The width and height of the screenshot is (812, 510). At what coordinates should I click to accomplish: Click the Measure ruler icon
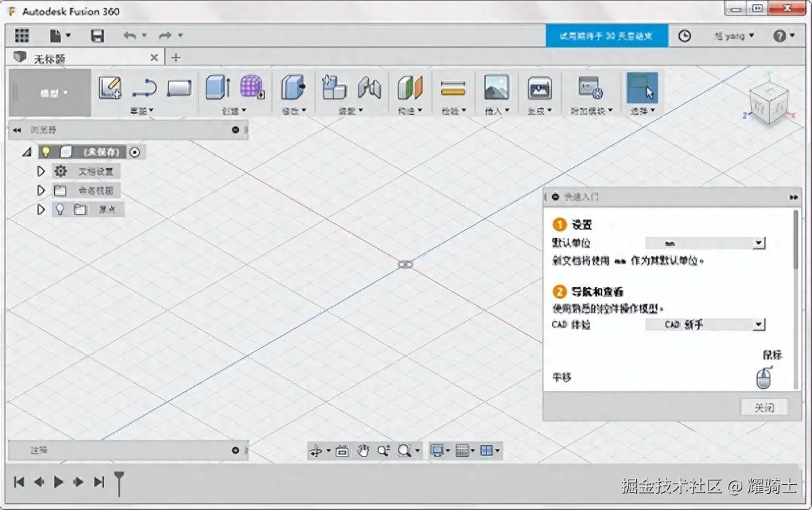tap(453, 88)
